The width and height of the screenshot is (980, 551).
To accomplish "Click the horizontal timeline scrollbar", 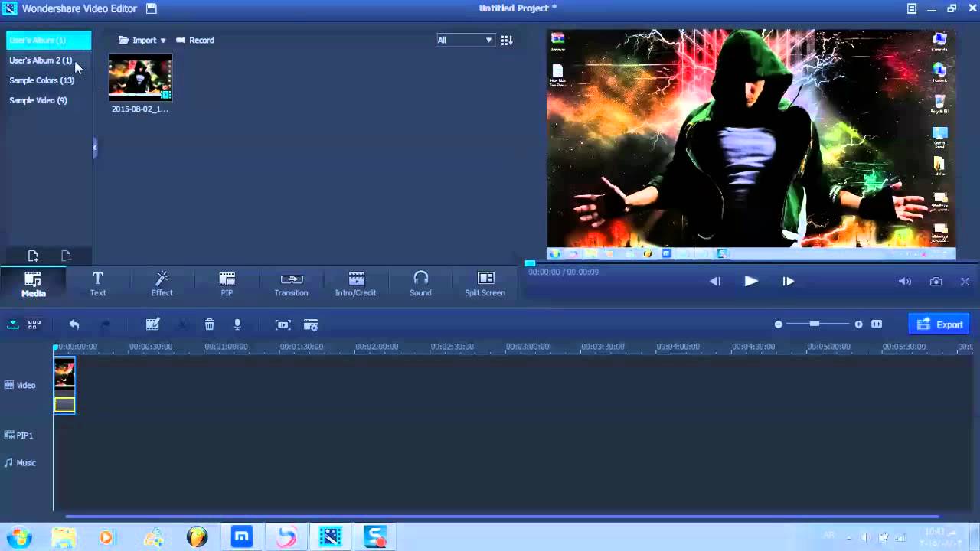I will [x=501, y=517].
